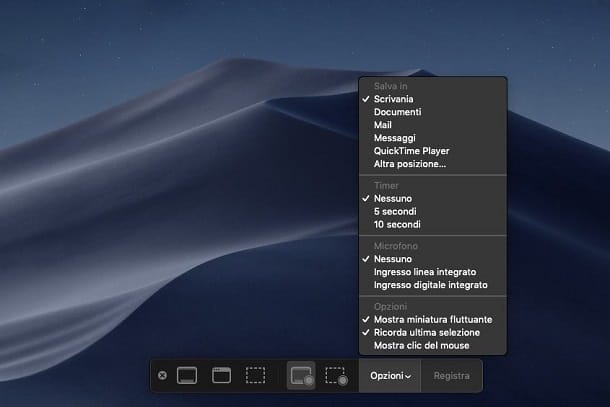This screenshot has height=407, width=610.
Task: Save the capture to QuickTime Player
Action: 433,151
